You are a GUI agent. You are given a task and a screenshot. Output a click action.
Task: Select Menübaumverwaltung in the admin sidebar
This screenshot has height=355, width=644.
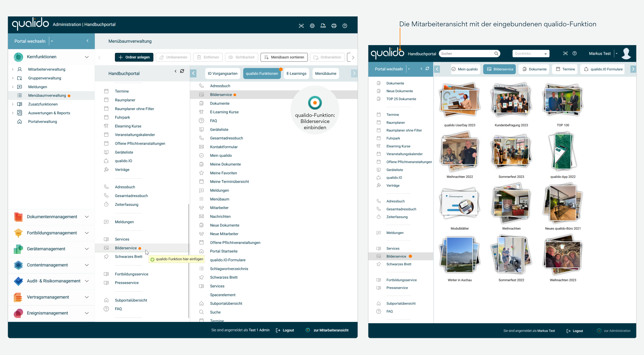pyautogui.click(x=51, y=96)
